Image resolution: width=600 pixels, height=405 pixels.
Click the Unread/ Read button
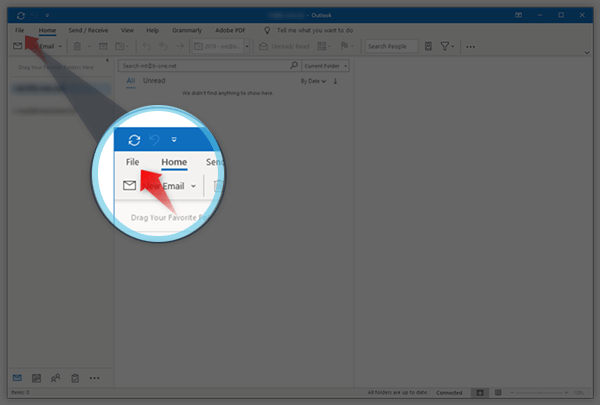(284, 46)
